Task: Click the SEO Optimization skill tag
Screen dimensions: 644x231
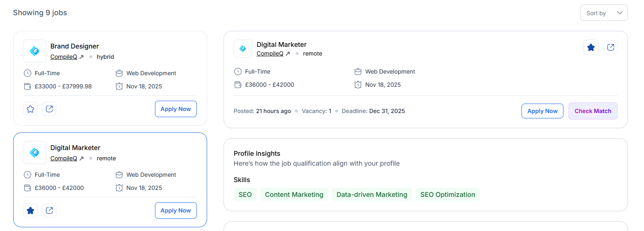Action: [448, 195]
